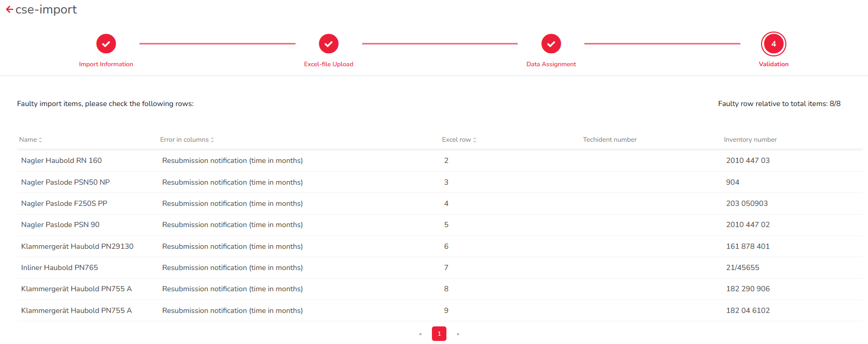Select the Import Information step checkmark
The width and height of the screenshot is (868, 344).
pyautogui.click(x=106, y=44)
